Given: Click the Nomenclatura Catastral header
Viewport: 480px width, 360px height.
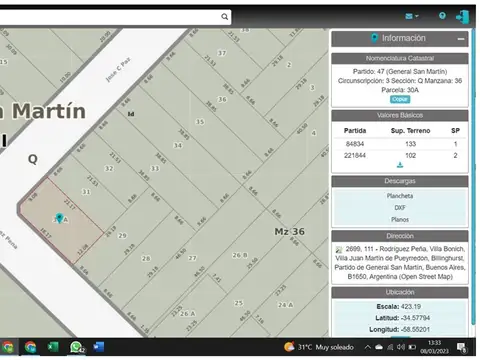Looking at the screenshot, I should [x=400, y=58].
